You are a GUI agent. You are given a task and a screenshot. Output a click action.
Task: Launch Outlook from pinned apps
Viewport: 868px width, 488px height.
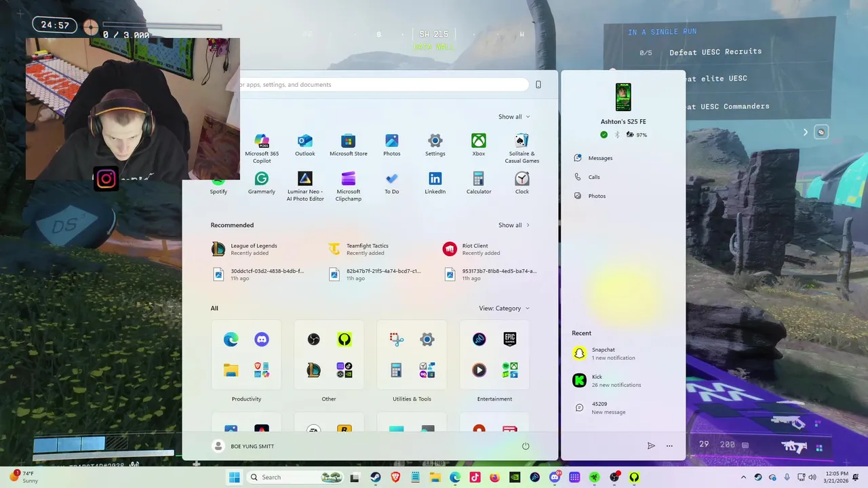(x=305, y=145)
